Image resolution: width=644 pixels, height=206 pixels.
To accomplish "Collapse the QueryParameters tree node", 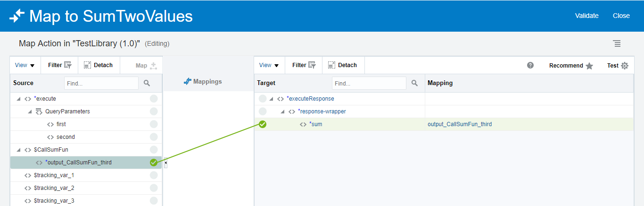I will 30,112.
